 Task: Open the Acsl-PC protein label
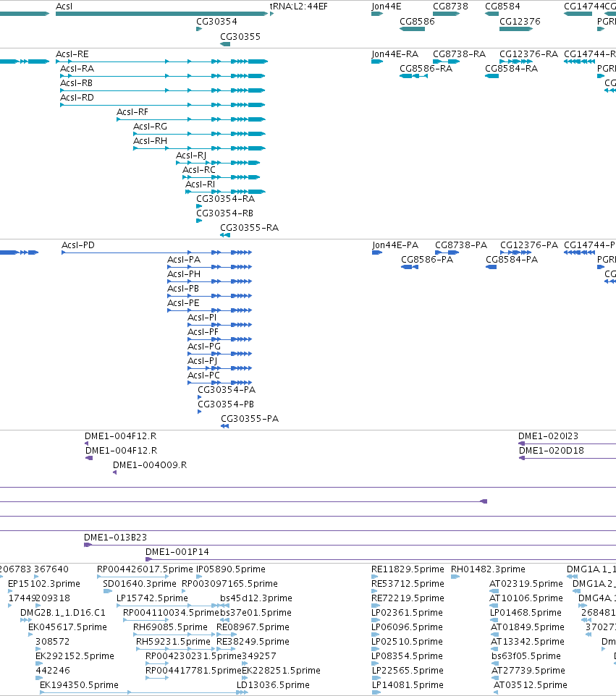click(203, 375)
